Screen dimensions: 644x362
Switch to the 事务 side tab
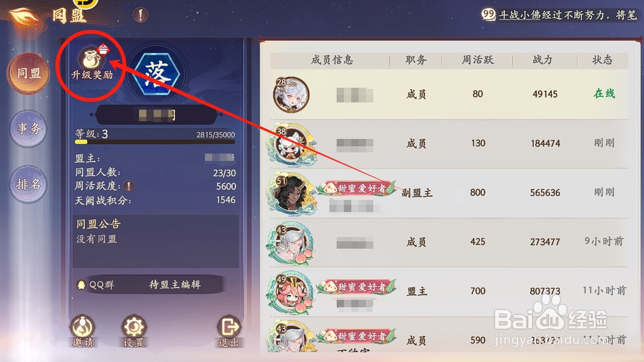pos(28,129)
